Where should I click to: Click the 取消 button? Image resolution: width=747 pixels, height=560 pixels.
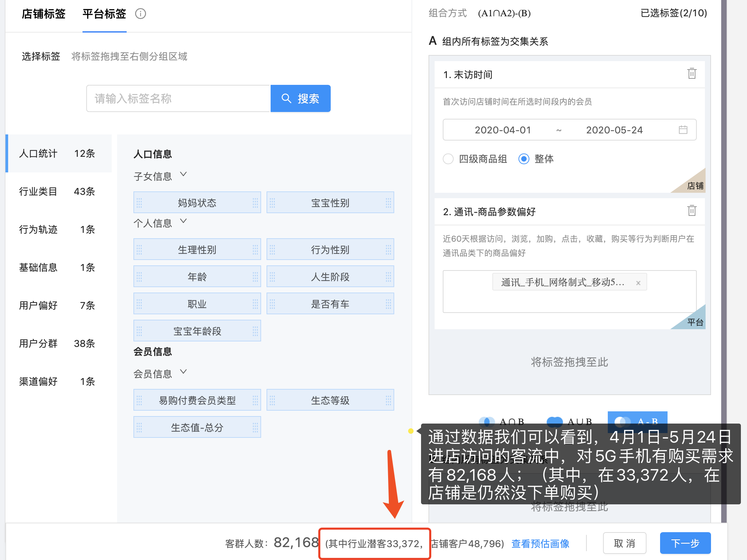pos(624,543)
